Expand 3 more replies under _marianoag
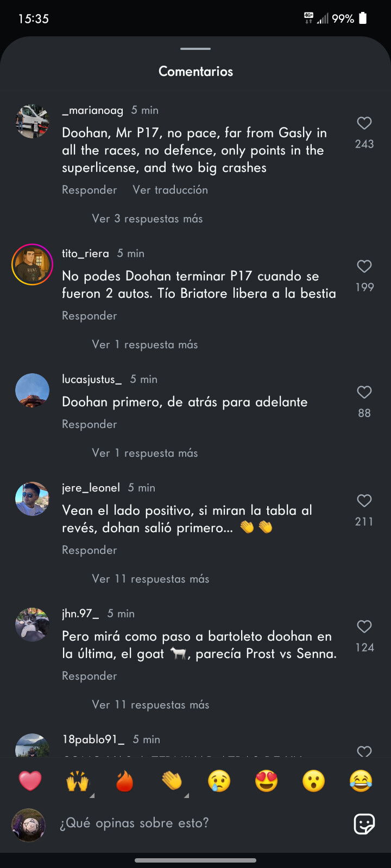 pyautogui.click(x=147, y=219)
